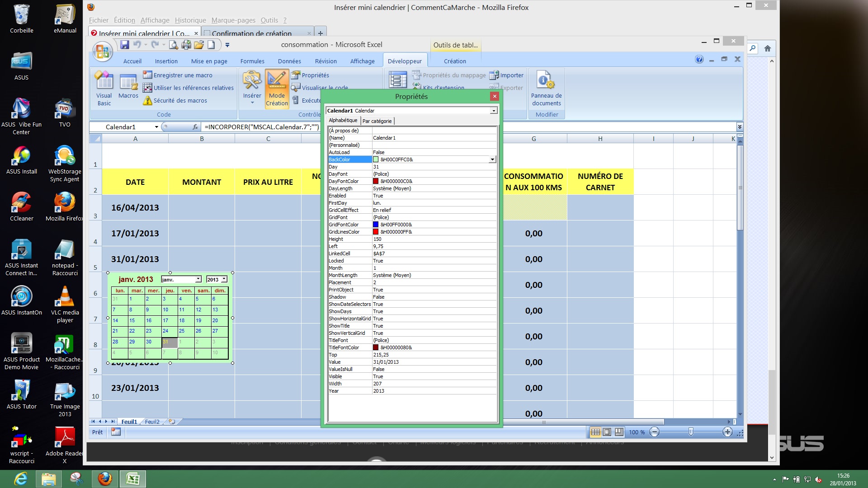The image size is (868, 488).
Task: Open the calendar month dropdown janv.
Action: [198, 279]
